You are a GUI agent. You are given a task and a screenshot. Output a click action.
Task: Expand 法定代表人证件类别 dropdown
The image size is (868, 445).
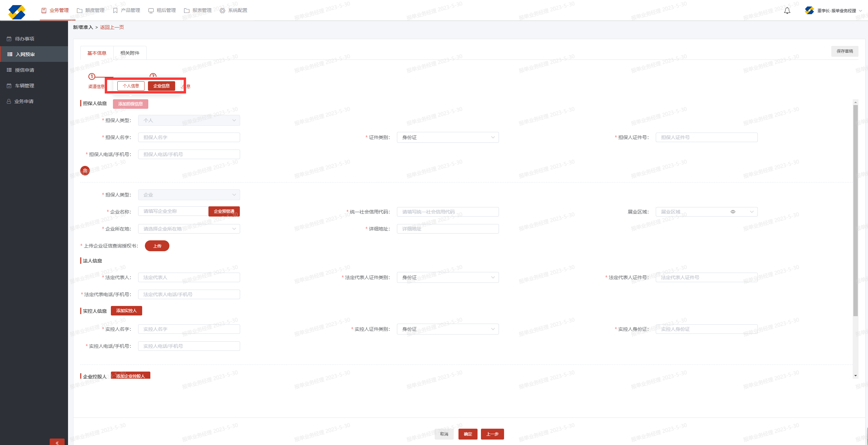pos(448,277)
